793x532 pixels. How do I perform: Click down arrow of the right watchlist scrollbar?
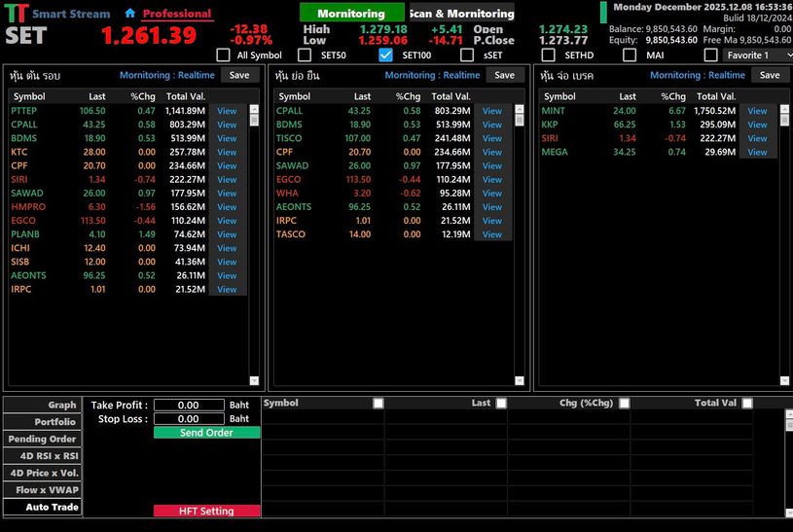tap(784, 381)
